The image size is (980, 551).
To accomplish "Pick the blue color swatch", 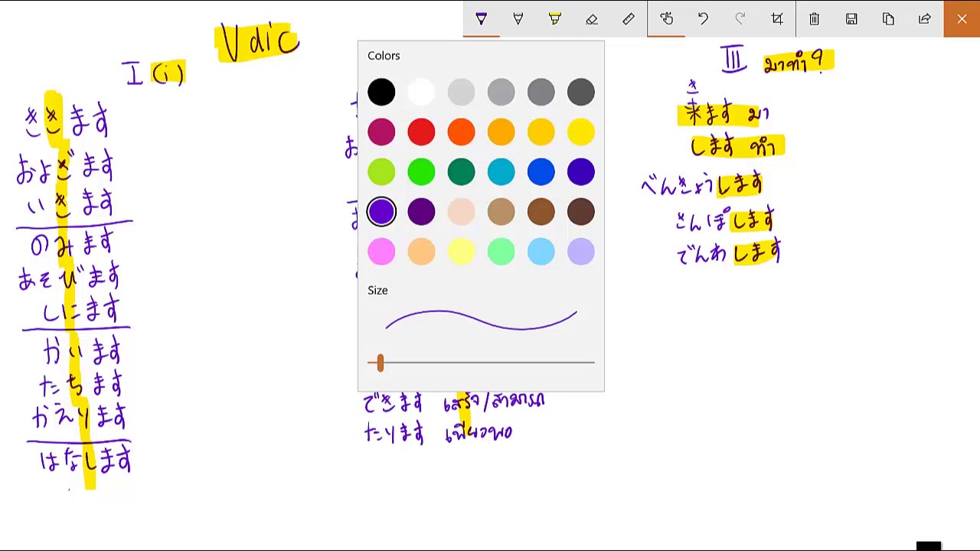I will pos(541,171).
